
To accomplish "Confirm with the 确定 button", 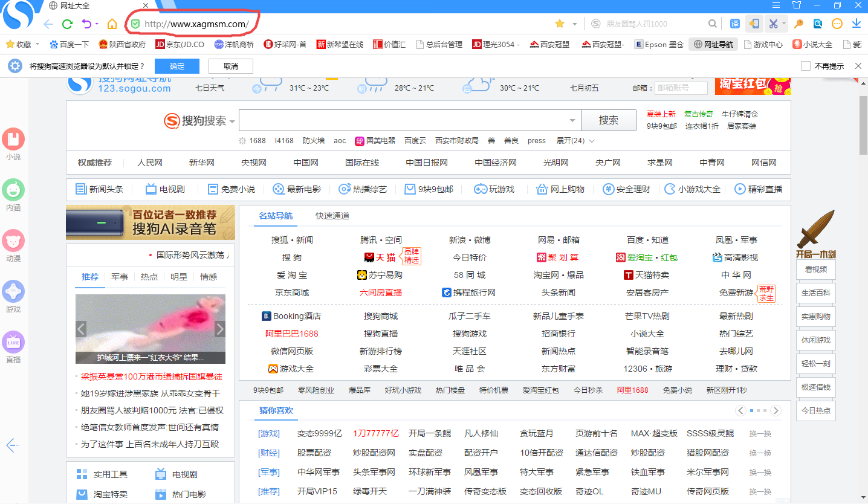I will 177,66.
